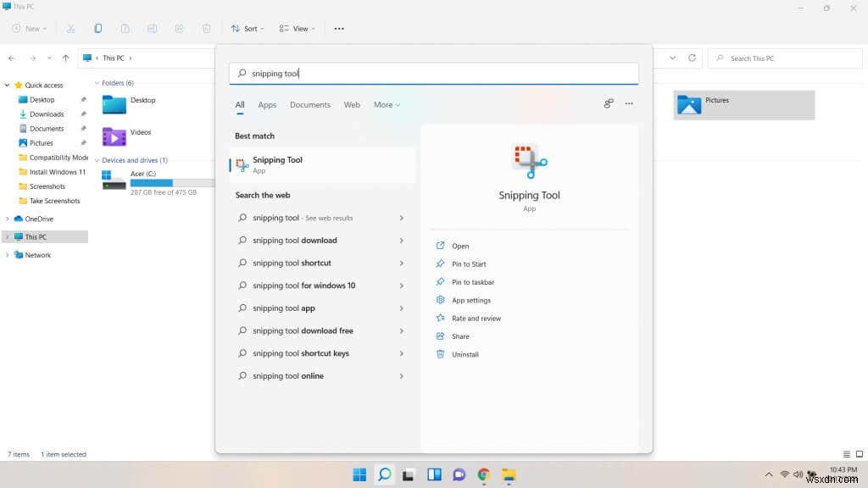Select the Cut icon in the toolbar
The width and height of the screenshot is (868, 488).
pyautogui.click(x=71, y=28)
